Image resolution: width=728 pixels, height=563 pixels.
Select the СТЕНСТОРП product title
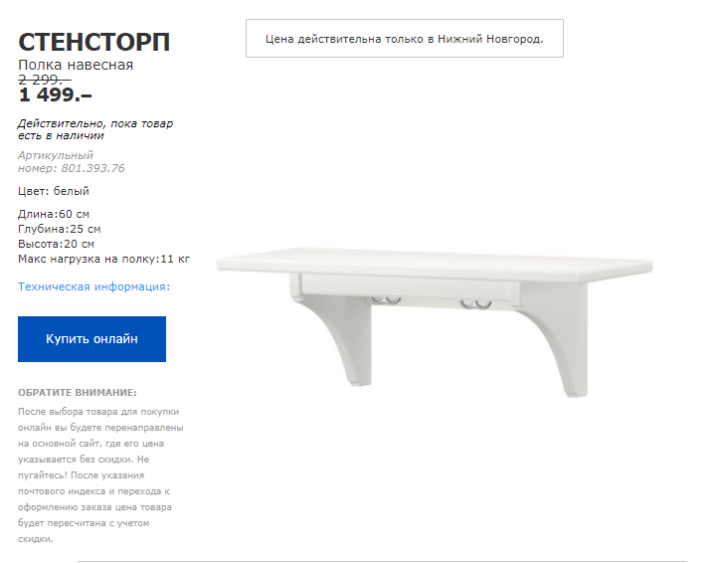tap(94, 42)
